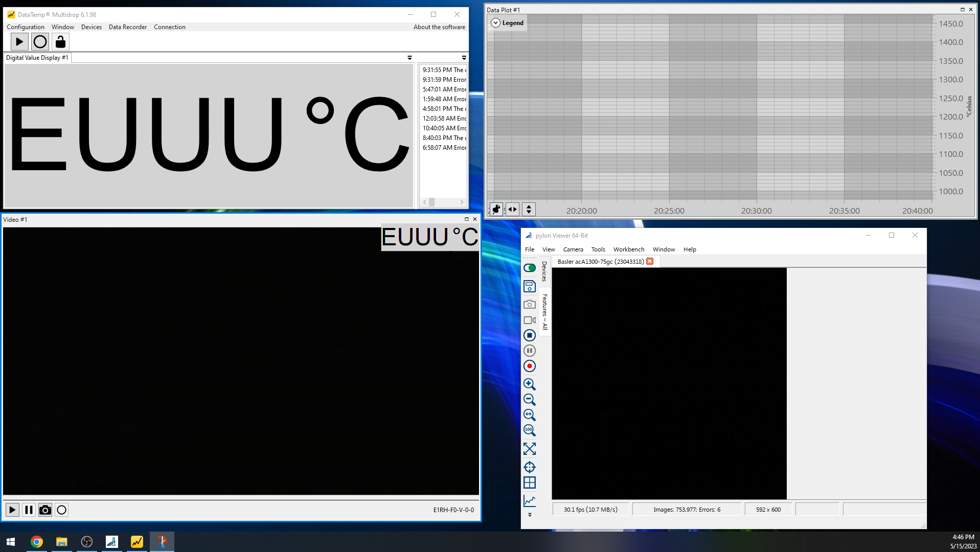Maximize the Data Plot #1 panel
The image size is (980, 552).
point(962,10)
